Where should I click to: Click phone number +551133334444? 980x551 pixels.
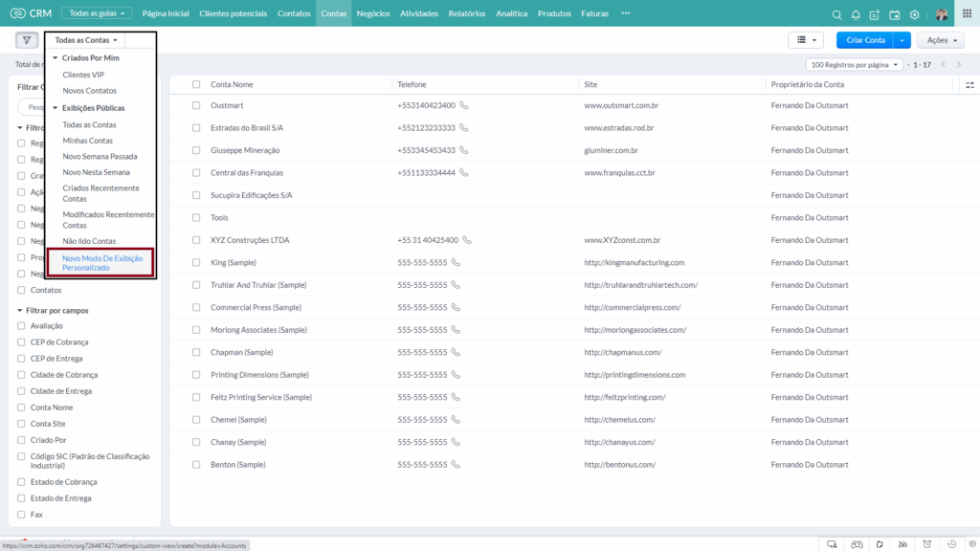click(426, 173)
